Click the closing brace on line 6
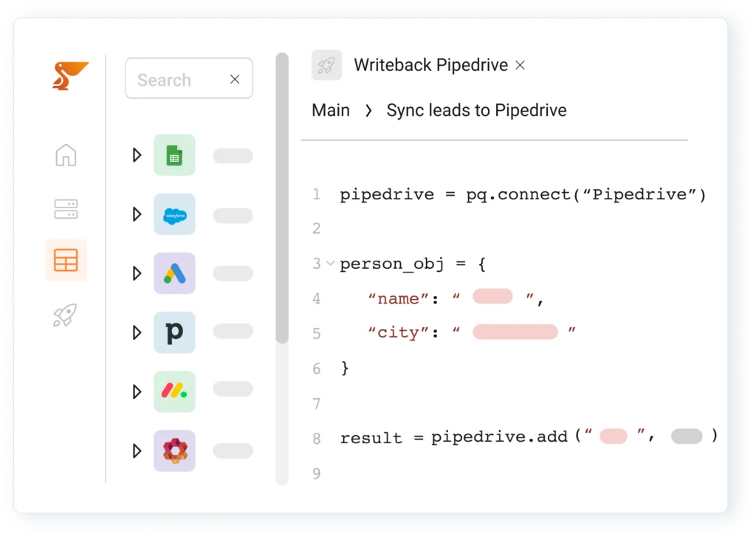This screenshot has width=756, height=537. point(345,368)
